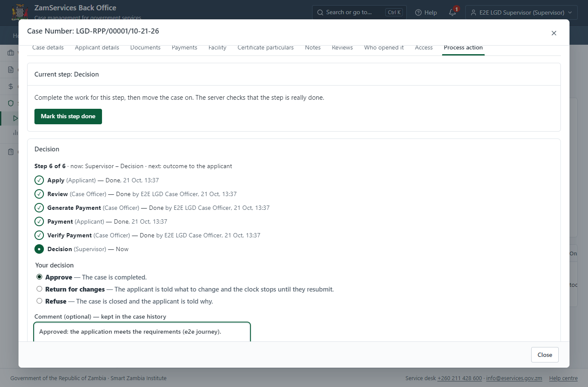This screenshot has width=588, height=387.
Task: View the Certificate particulars tab
Action: click(x=266, y=48)
